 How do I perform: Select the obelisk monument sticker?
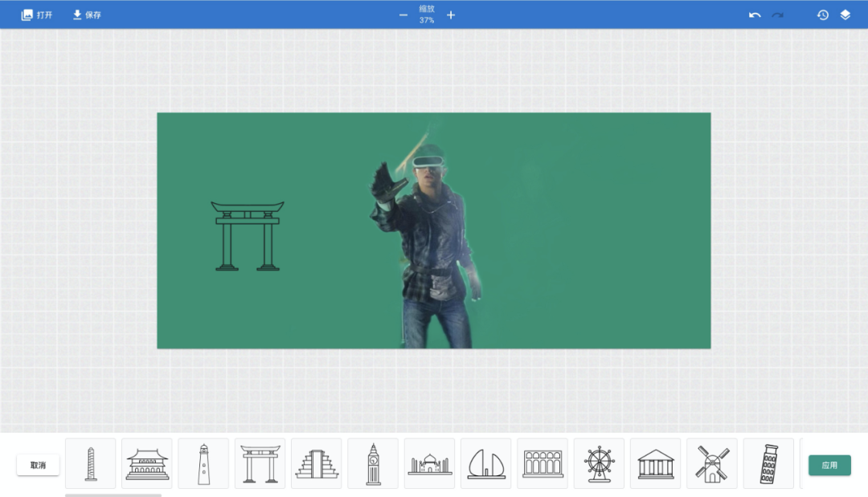[91, 464]
